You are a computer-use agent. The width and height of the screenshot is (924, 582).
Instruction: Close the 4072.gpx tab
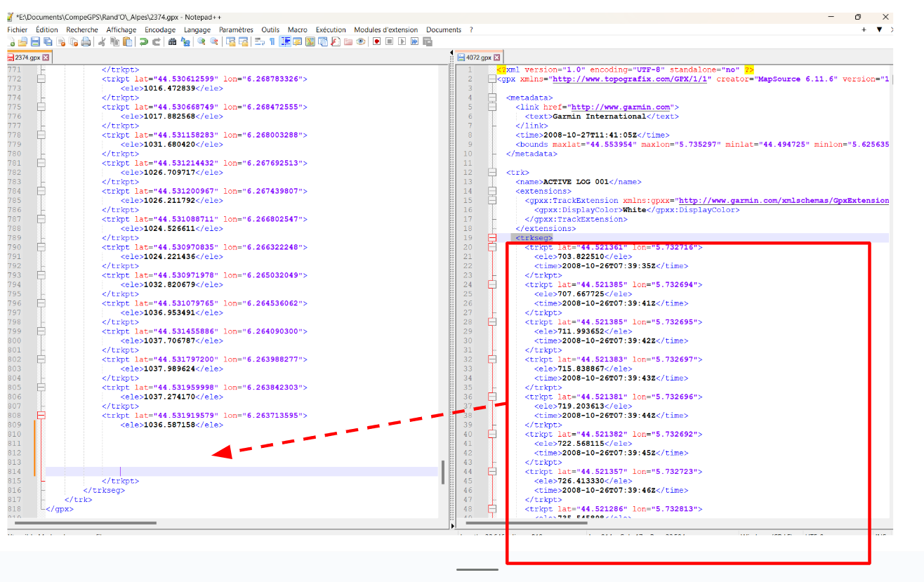[x=496, y=58]
